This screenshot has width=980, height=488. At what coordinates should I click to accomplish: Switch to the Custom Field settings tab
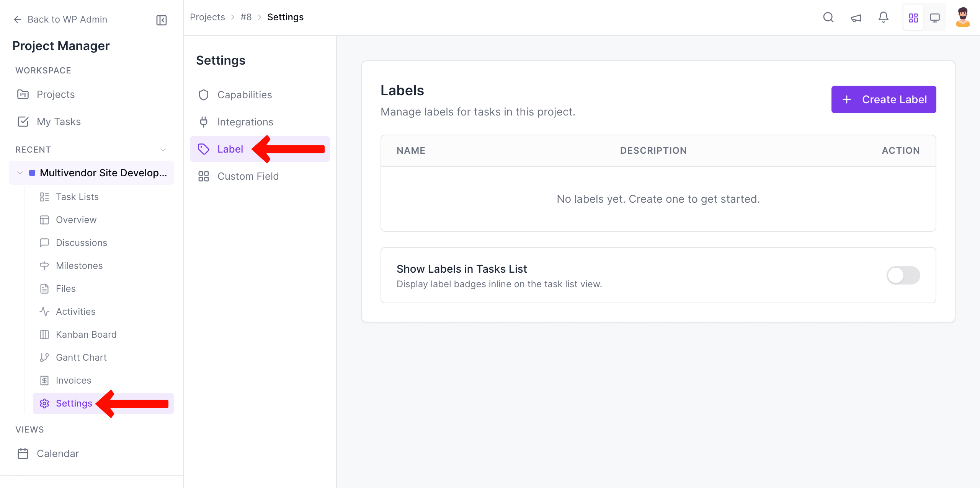[x=248, y=176]
